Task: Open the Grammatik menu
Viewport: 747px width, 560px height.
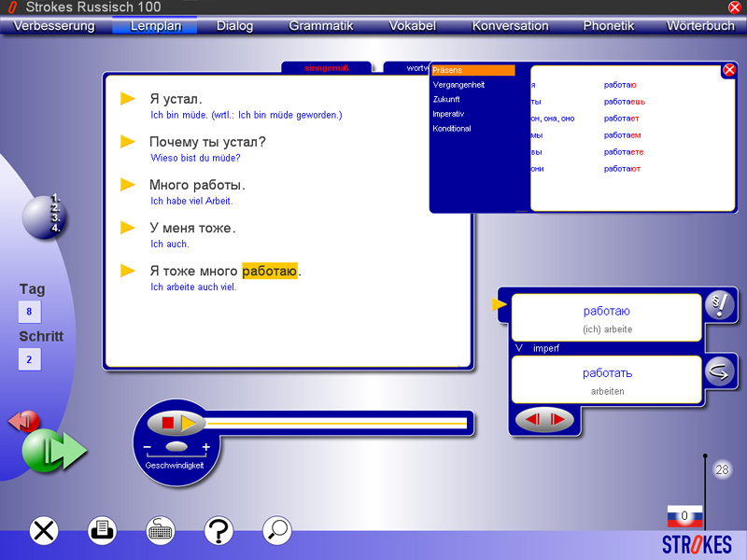Action: pos(320,26)
